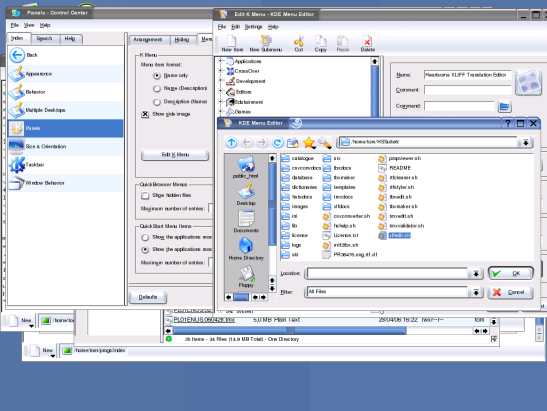Viewport: 547px width, 411px height.
Task: Click the Defaults button in Control Center
Action: coord(148,297)
